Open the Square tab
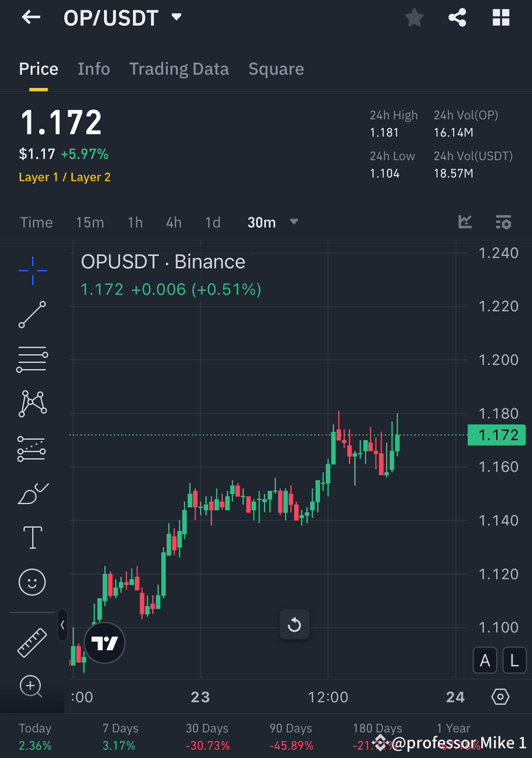 coord(276,69)
